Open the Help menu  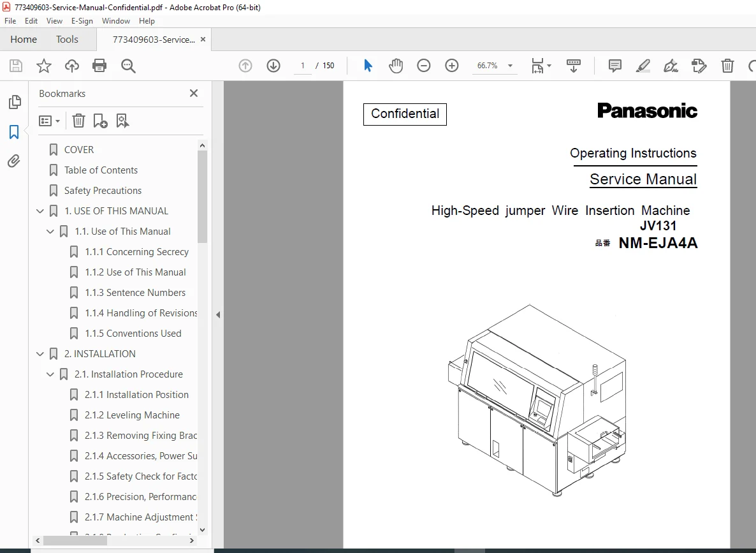click(147, 21)
